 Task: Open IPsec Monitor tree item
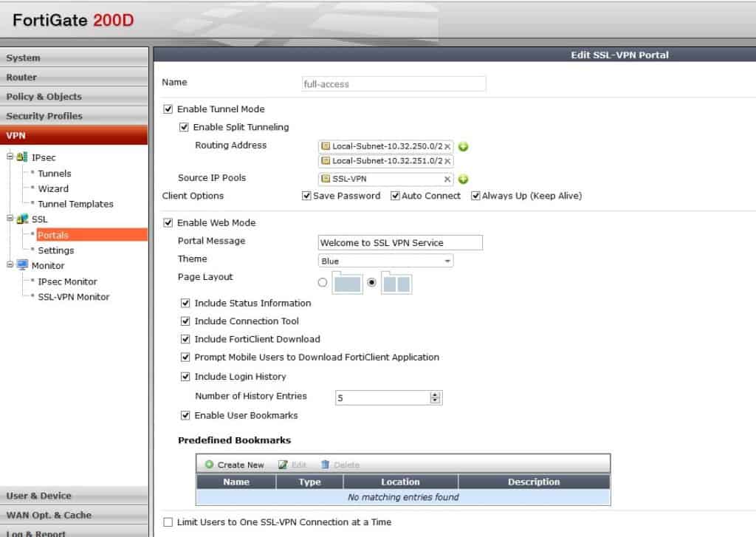(x=67, y=281)
